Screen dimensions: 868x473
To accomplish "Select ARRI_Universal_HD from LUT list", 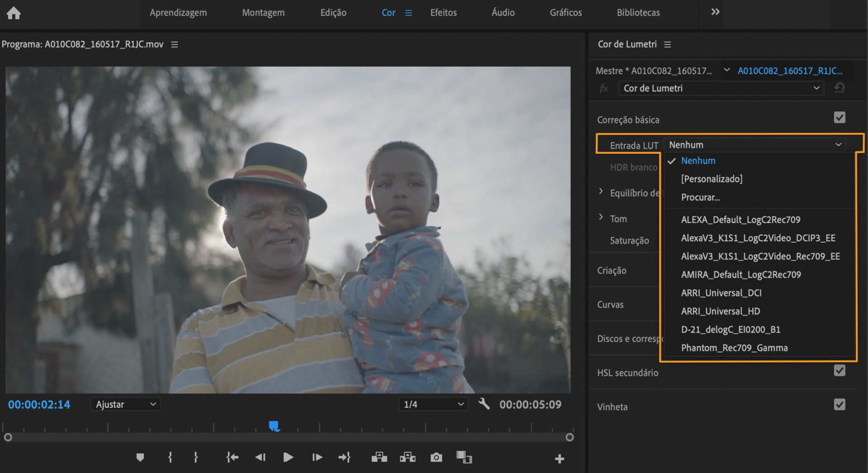I will [x=720, y=311].
